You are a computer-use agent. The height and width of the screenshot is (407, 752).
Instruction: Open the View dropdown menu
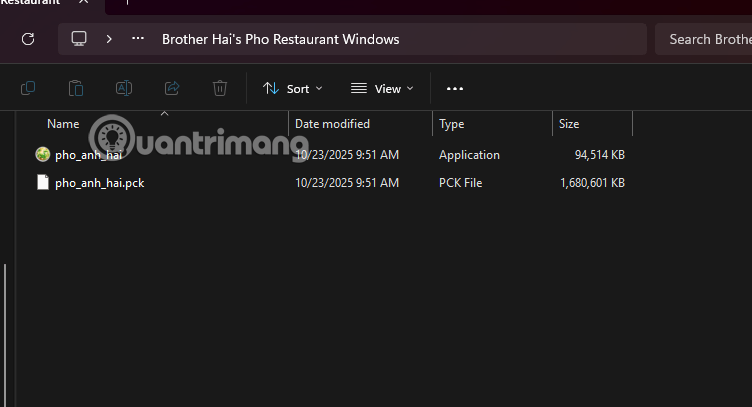click(x=381, y=89)
